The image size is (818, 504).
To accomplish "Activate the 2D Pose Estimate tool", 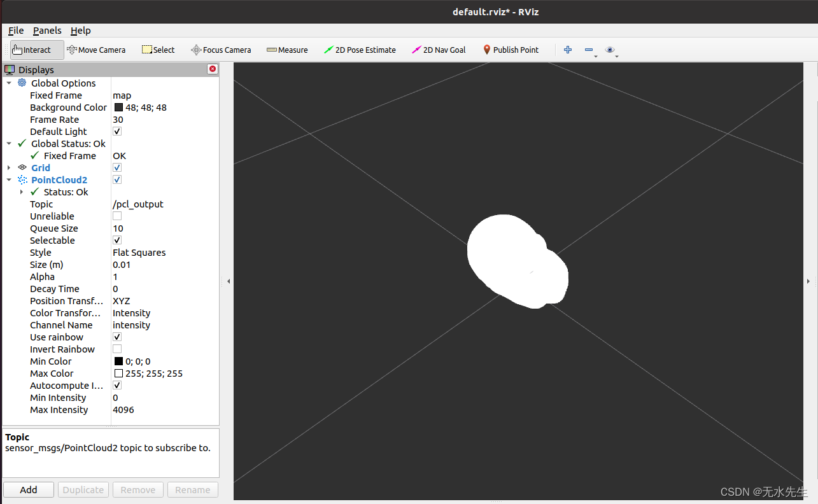I will pyautogui.click(x=360, y=50).
